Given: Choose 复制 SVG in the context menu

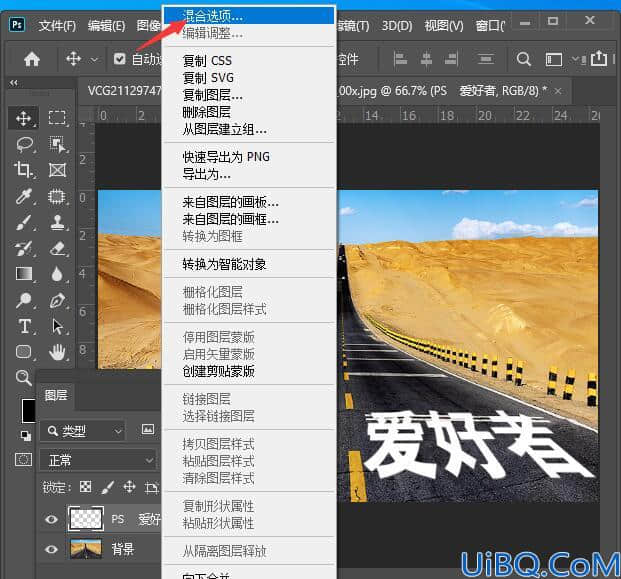Looking at the screenshot, I should click(249, 78).
